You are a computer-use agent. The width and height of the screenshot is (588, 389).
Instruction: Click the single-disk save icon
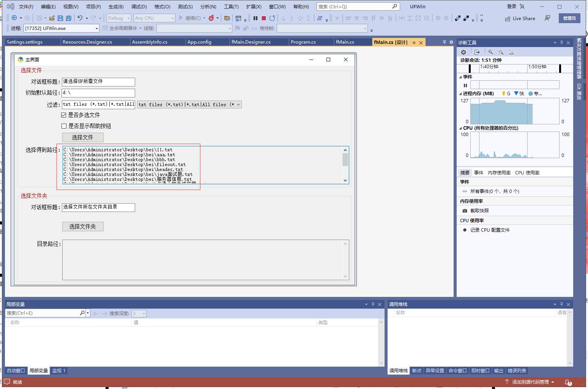(x=60, y=18)
